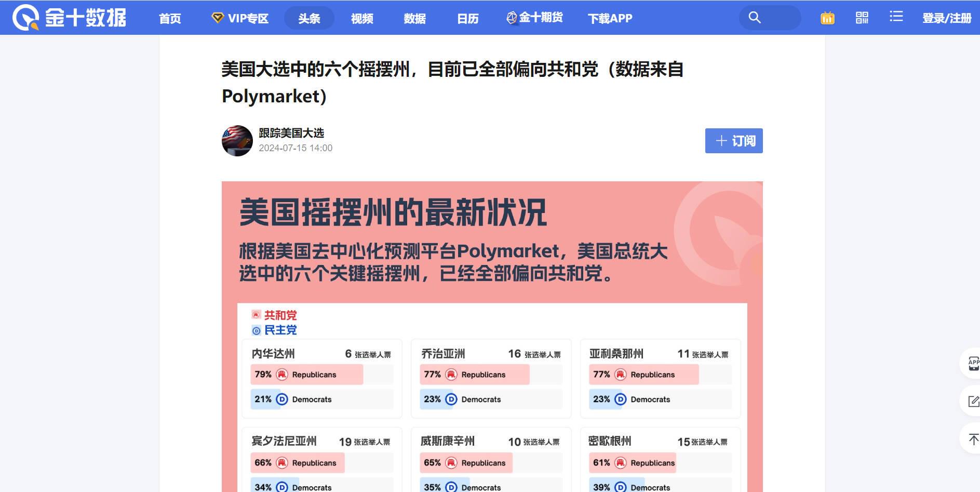
Task: Click the 跟踪美国大选 author avatar
Action: [x=237, y=140]
